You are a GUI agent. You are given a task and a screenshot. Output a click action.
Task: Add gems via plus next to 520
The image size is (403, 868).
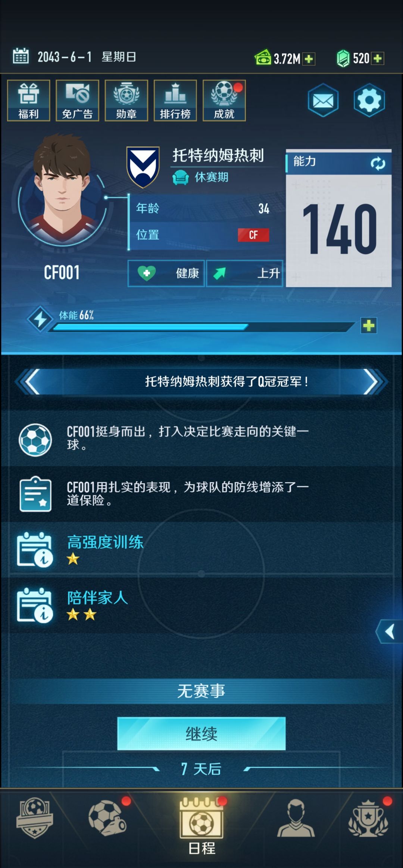(x=378, y=58)
